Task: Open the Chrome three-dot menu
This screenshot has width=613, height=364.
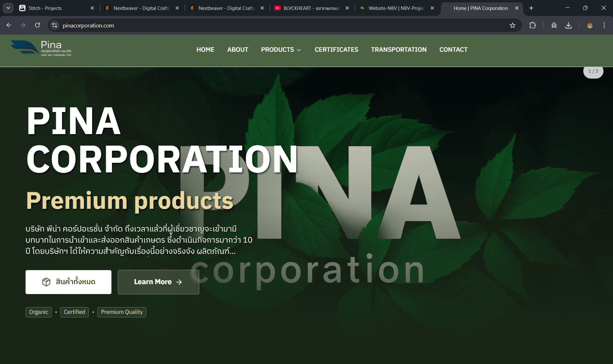Action: [x=604, y=25]
